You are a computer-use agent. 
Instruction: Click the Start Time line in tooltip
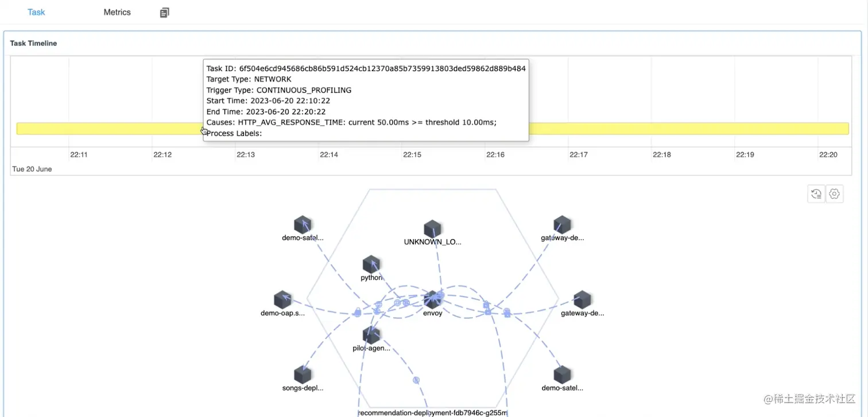[268, 101]
